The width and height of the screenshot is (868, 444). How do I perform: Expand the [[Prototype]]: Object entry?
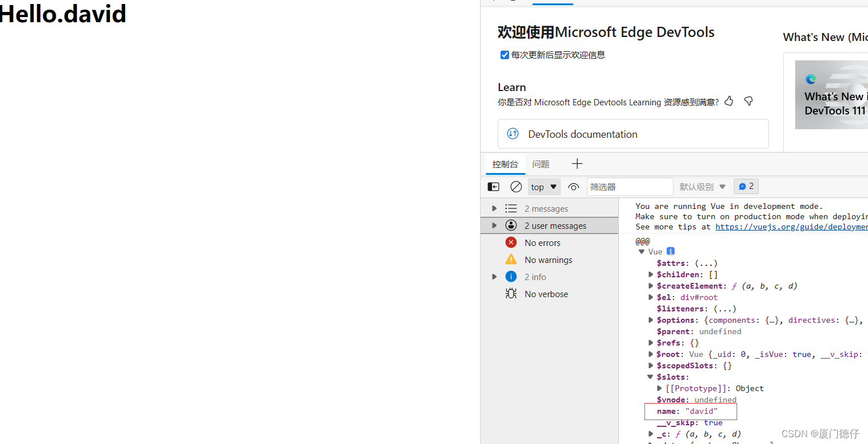(x=660, y=388)
